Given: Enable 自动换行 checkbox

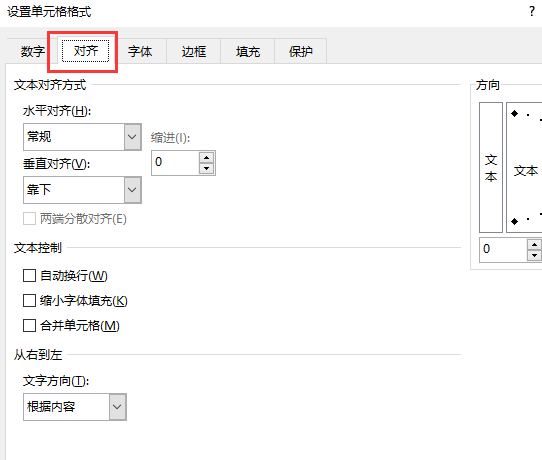Looking at the screenshot, I should (29, 276).
